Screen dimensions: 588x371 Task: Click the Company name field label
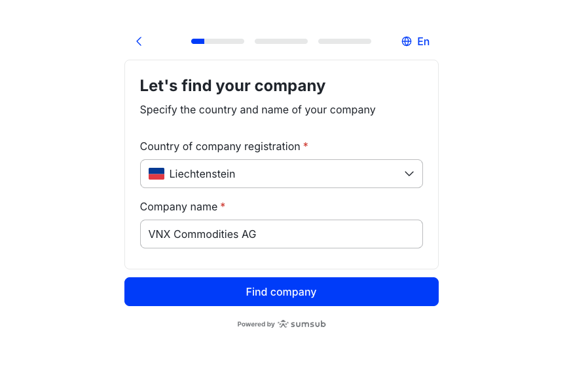tap(179, 206)
